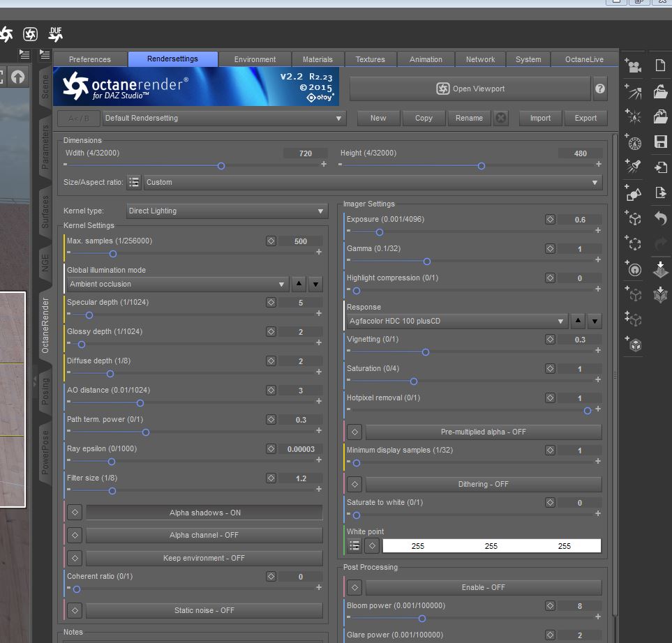Screen dimensions: 672x643
Task: Open Agfacolor HDC 100 plusCD response dropdown
Action: tap(457, 321)
